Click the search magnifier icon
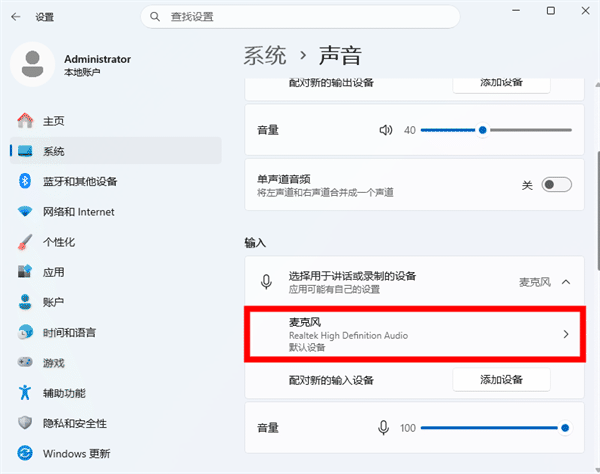This screenshot has height=474, width=600. (x=155, y=17)
